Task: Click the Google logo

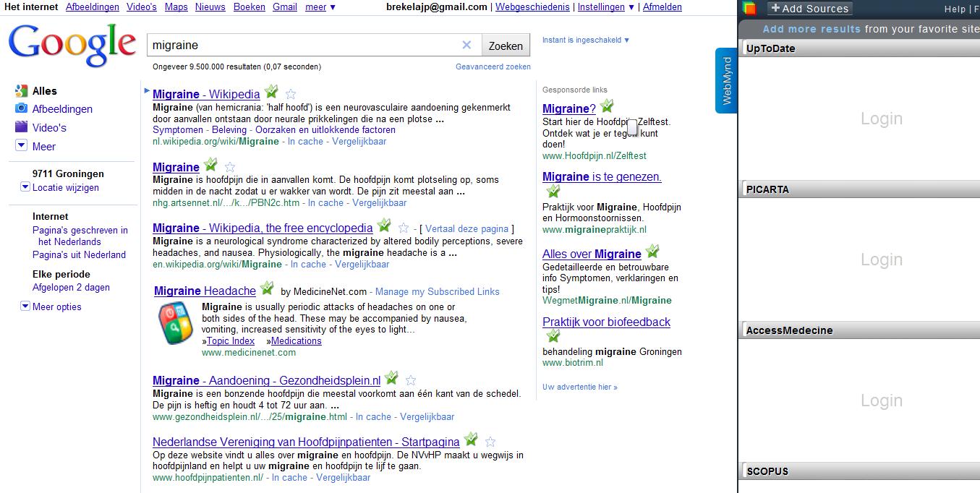Action: tap(69, 43)
